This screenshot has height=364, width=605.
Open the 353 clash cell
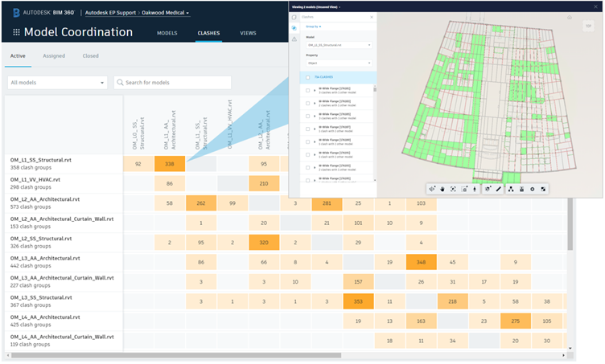[359, 301]
